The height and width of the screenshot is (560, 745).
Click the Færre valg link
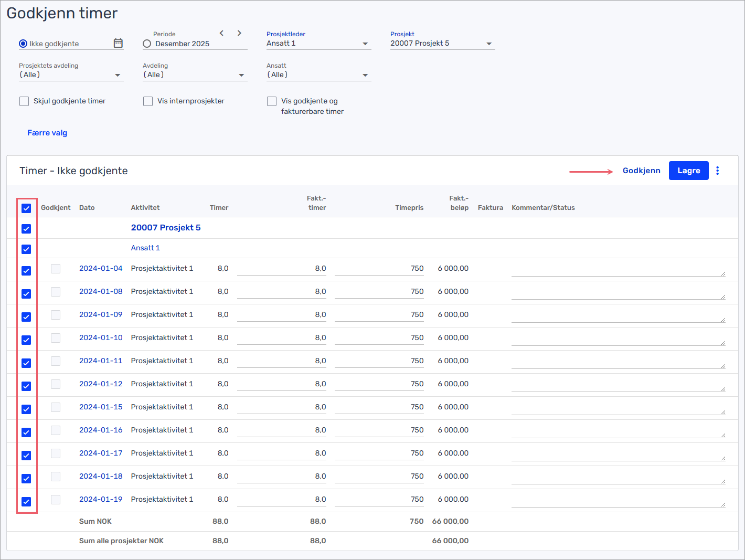(x=47, y=133)
